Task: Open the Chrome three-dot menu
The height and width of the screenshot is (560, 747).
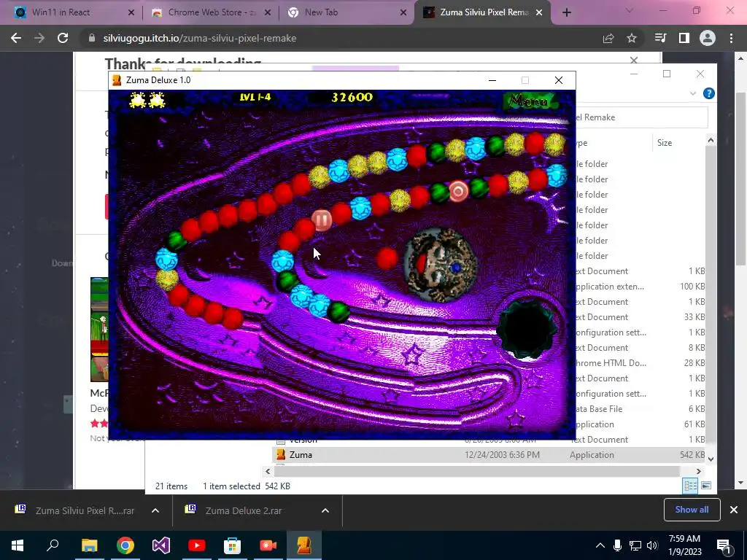Action: click(731, 38)
